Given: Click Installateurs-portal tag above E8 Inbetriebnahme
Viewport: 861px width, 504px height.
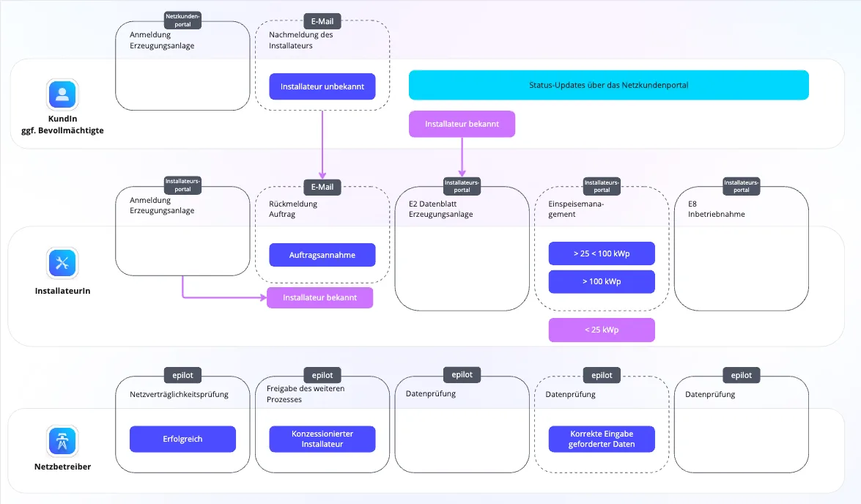Looking at the screenshot, I should tap(742, 186).
